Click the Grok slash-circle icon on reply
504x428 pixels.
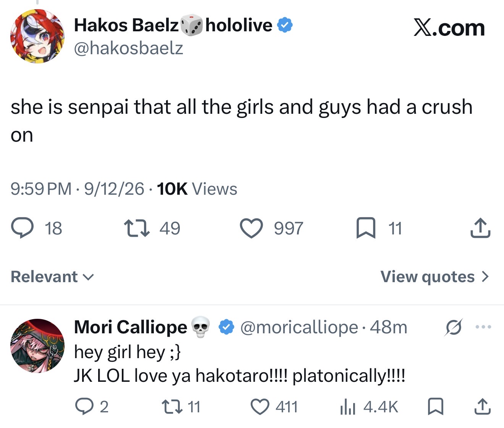tap(454, 327)
